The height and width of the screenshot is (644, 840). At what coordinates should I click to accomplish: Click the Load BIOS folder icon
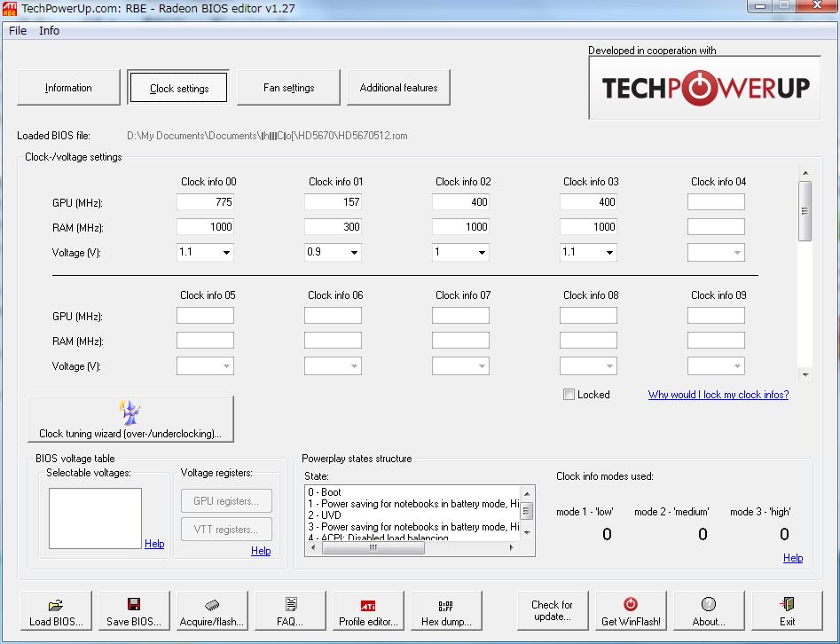click(56, 606)
